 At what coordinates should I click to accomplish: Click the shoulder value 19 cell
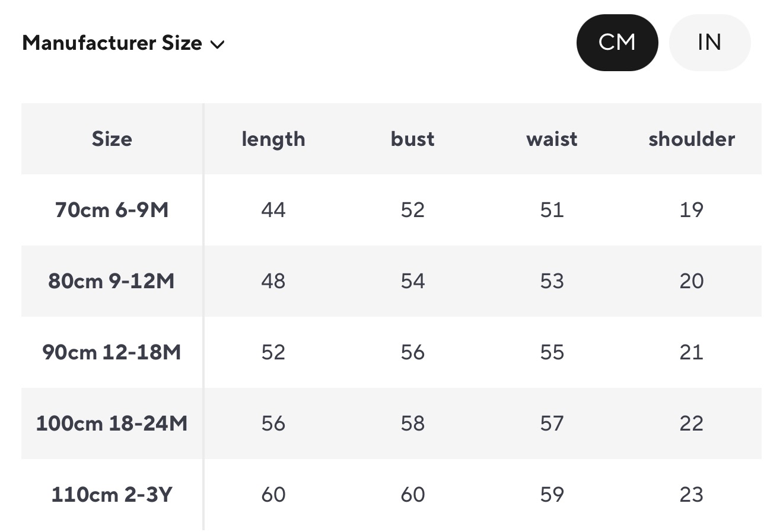[x=692, y=210]
